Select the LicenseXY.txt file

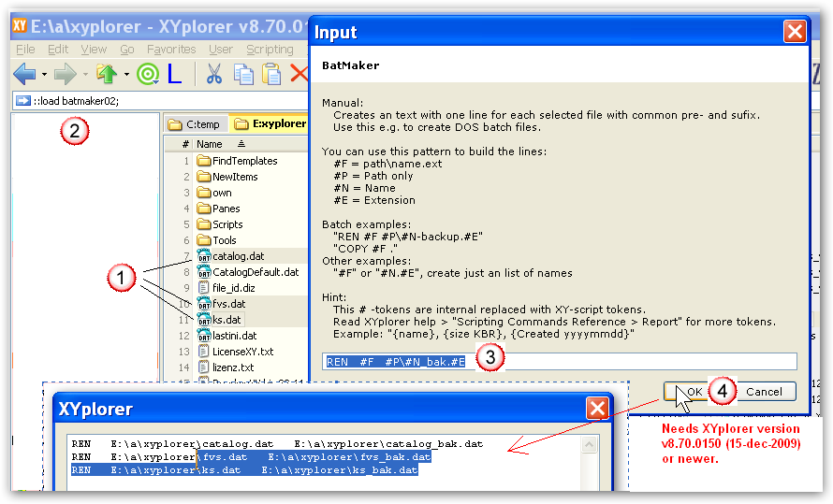click(235, 352)
